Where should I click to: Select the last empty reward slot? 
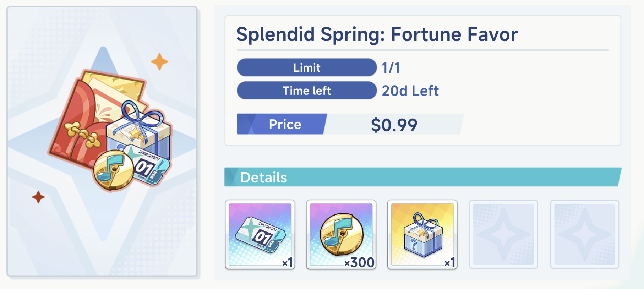point(584,234)
